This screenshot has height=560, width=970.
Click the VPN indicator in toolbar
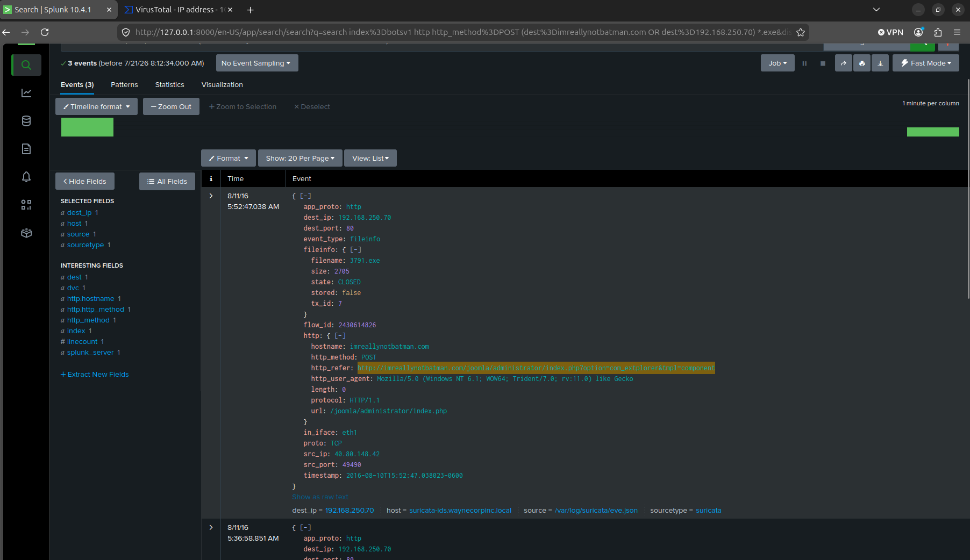pyautogui.click(x=890, y=32)
